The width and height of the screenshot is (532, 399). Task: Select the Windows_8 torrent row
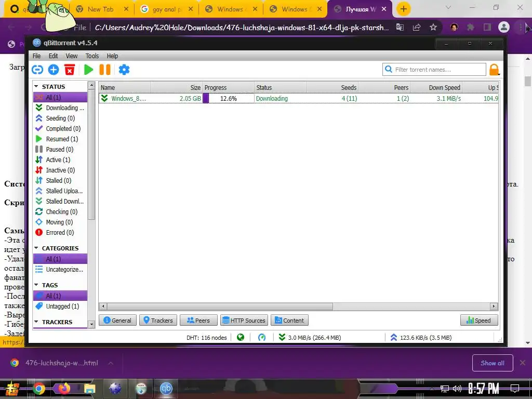299,98
